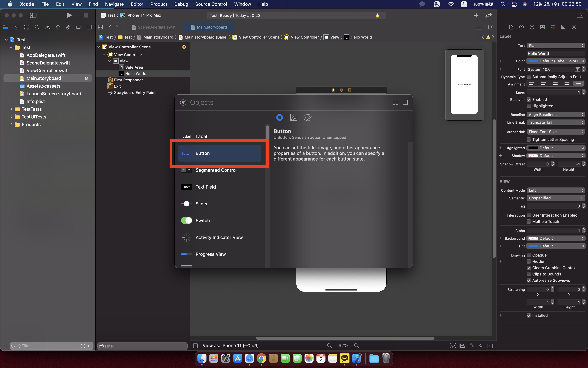Open the Quick Help inspector icon

click(x=532, y=27)
